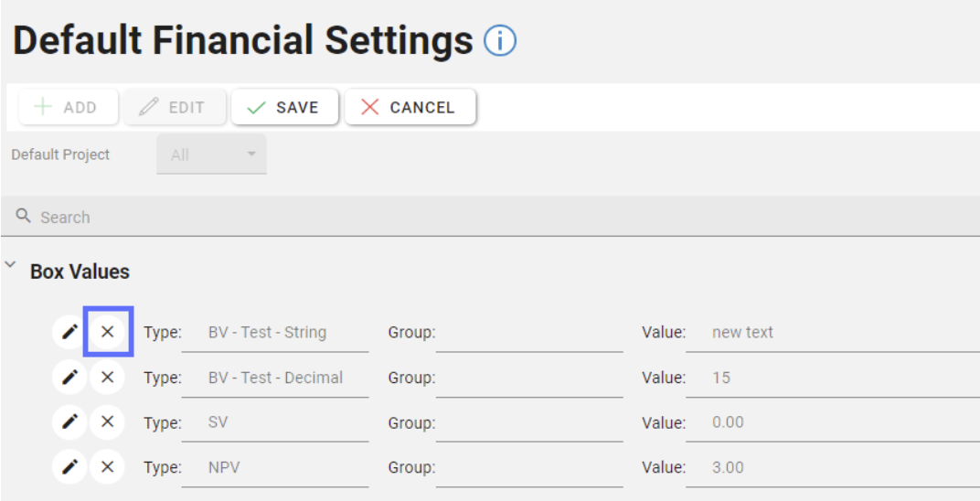Image resolution: width=980 pixels, height=501 pixels.
Task: Delete the SV box value row
Action: coord(108,422)
